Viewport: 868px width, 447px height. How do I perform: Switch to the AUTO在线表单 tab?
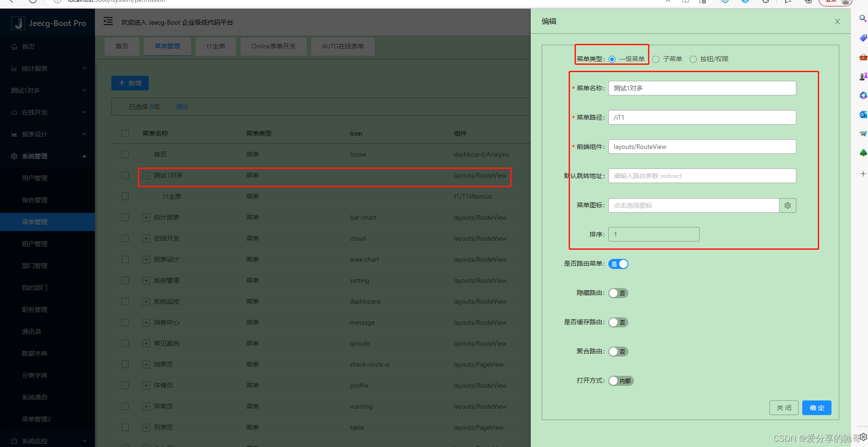[x=343, y=46]
